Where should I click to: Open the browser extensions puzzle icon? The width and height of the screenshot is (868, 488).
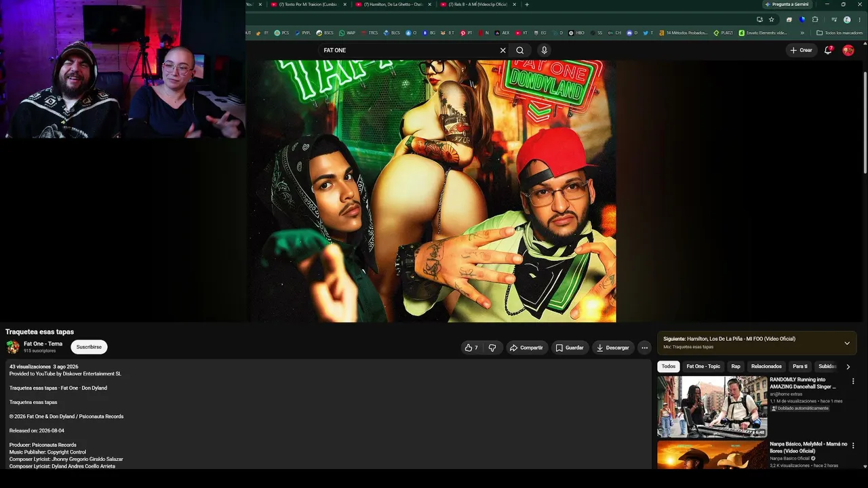click(815, 20)
